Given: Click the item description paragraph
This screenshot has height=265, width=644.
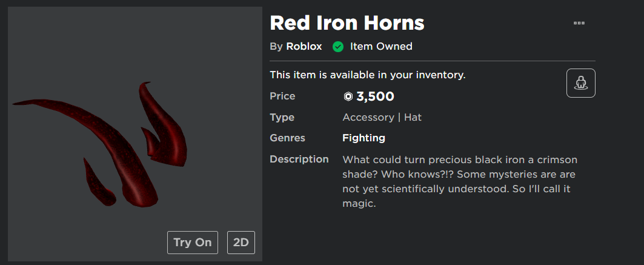Looking at the screenshot, I should [459, 181].
